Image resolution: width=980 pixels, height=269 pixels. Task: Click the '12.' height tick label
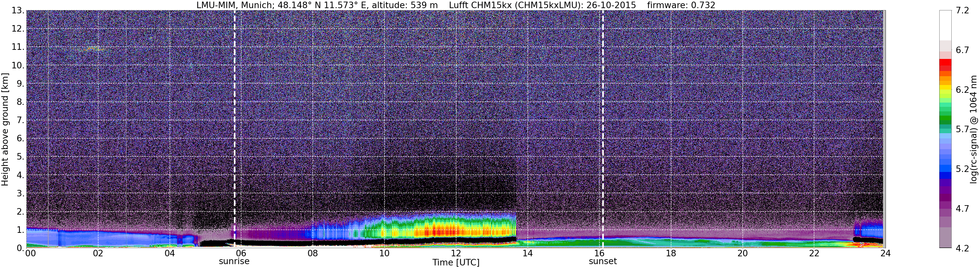coord(18,29)
